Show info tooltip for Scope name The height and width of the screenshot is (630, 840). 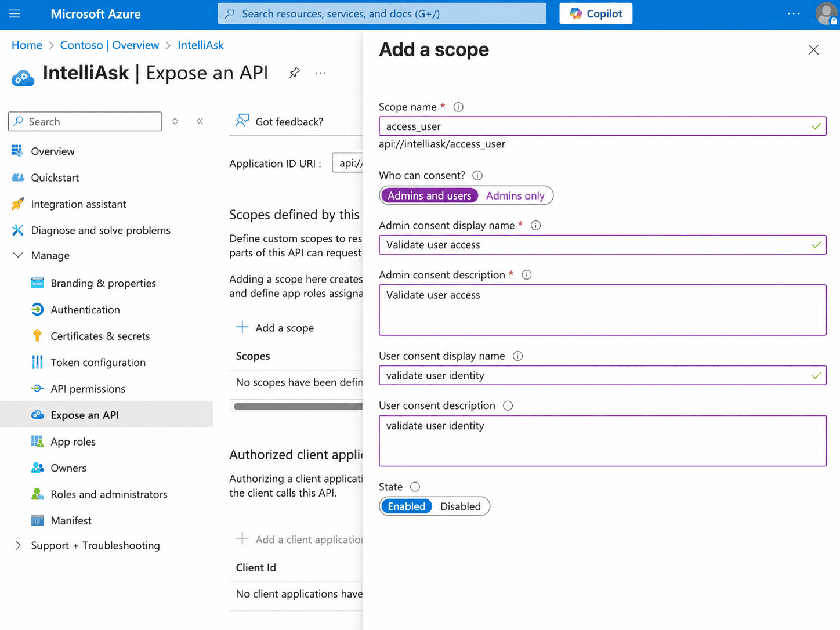(458, 107)
